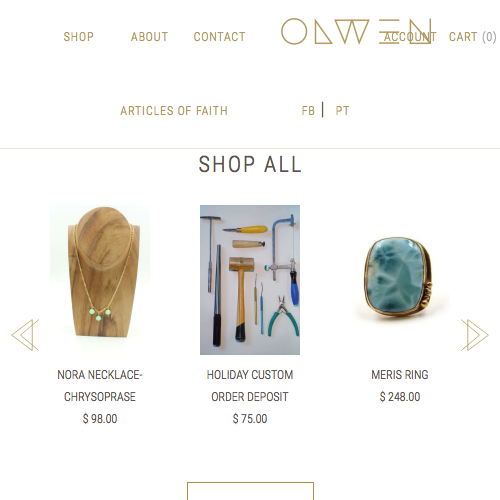Visit the PT social link
Screen dimensions: 500x500
click(342, 111)
